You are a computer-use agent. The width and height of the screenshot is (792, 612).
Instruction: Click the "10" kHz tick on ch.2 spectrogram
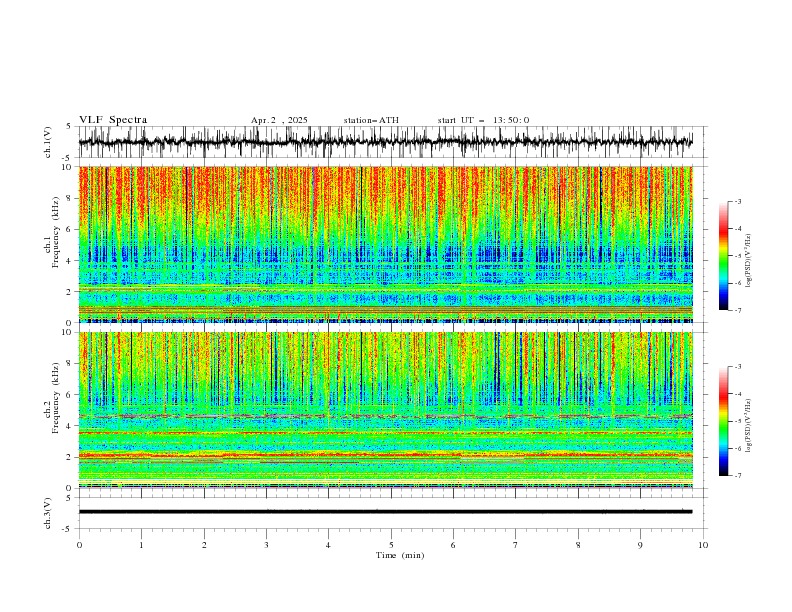tap(68, 332)
